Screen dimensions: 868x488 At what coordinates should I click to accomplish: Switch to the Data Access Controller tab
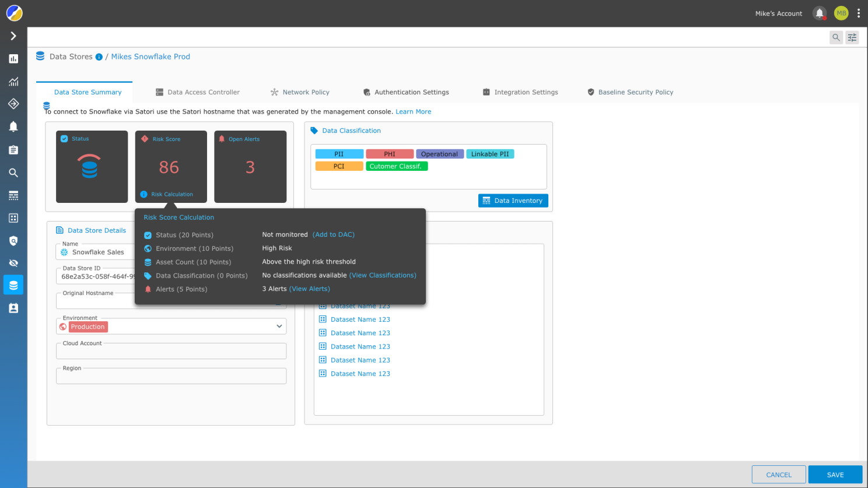[x=198, y=92]
